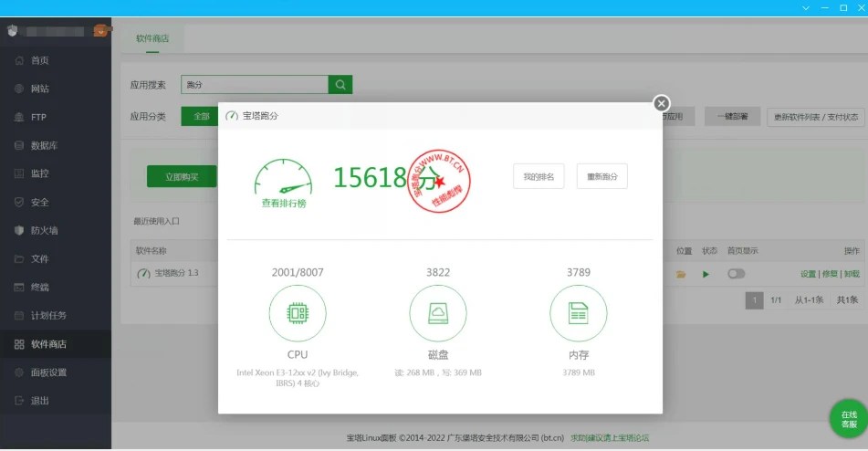The height and width of the screenshot is (451, 868).
Task: Click the 首页 home icon
Action: [x=19, y=60]
